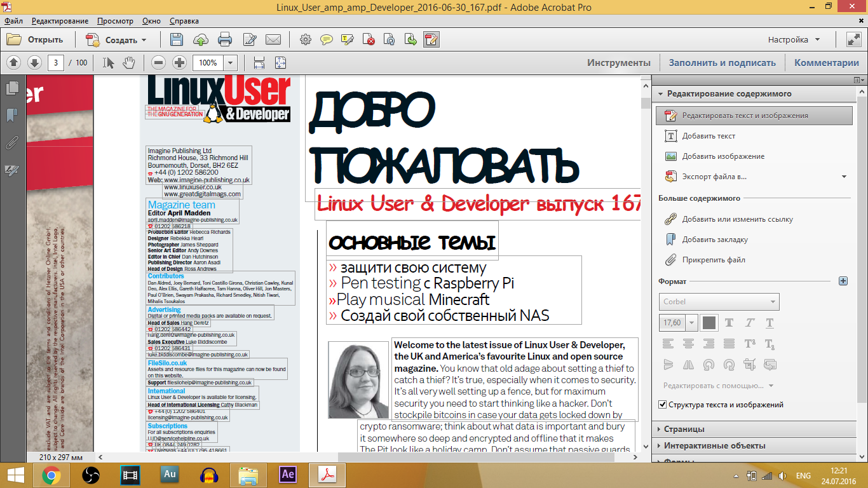The image size is (868, 488).
Task: Click the rotate pages icon
Action: (390, 39)
